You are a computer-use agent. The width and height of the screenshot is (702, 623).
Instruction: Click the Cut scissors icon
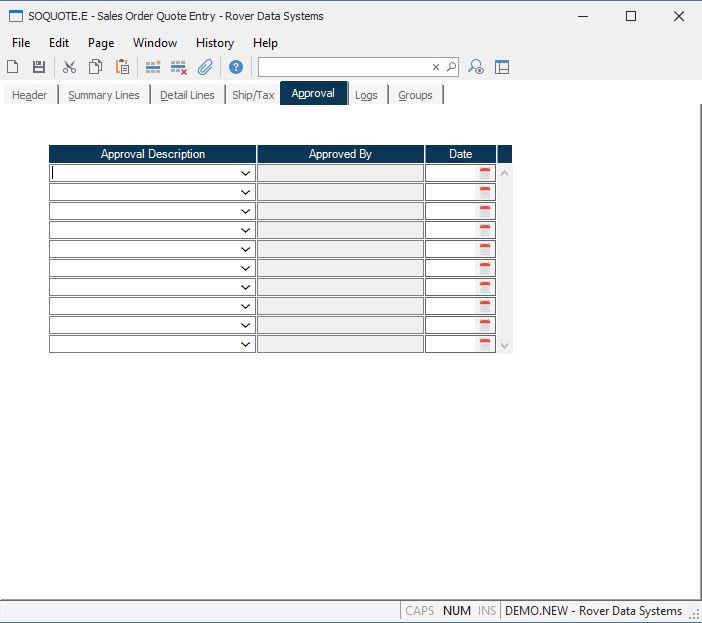point(69,67)
